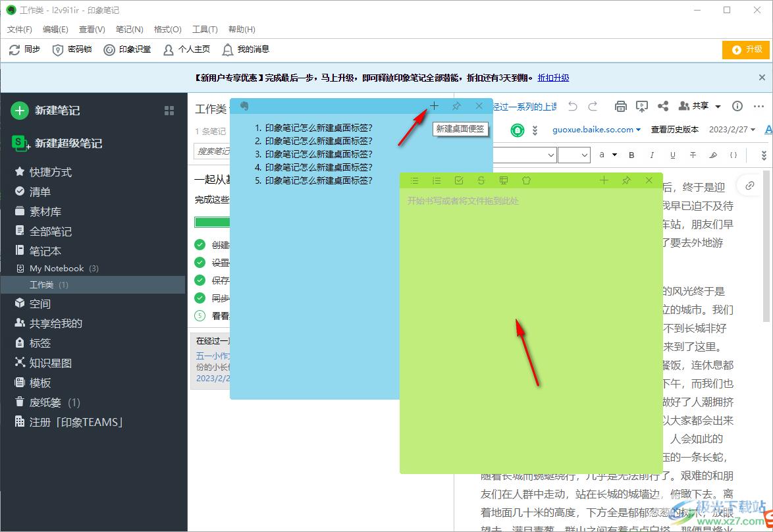The width and height of the screenshot is (773, 532).
Task: Open 印象识堂 from the toolbar
Action: pyautogui.click(x=127, y=49)
